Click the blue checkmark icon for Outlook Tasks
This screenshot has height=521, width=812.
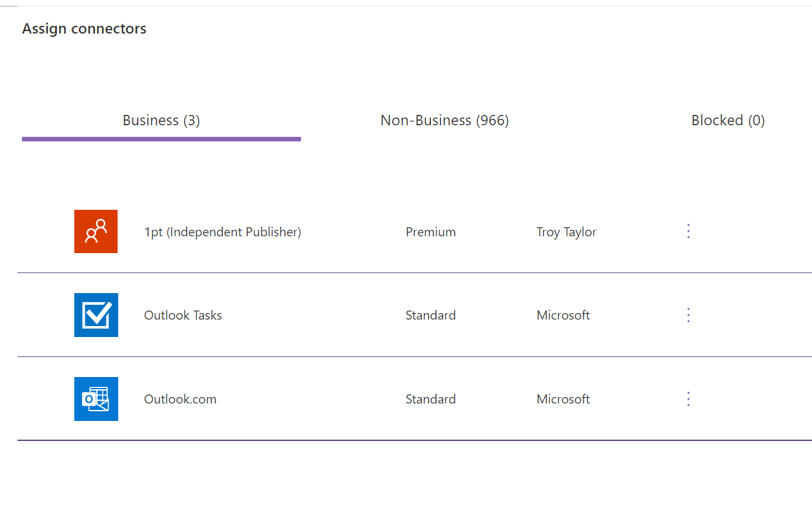coord(96,315)
